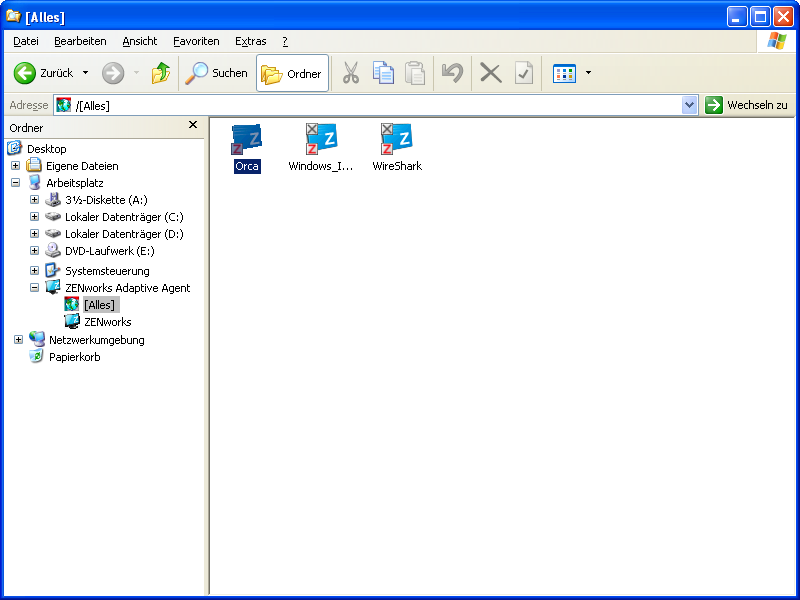Click the Undo toolbar icon

pyautogui.click(x=453, y=73)
